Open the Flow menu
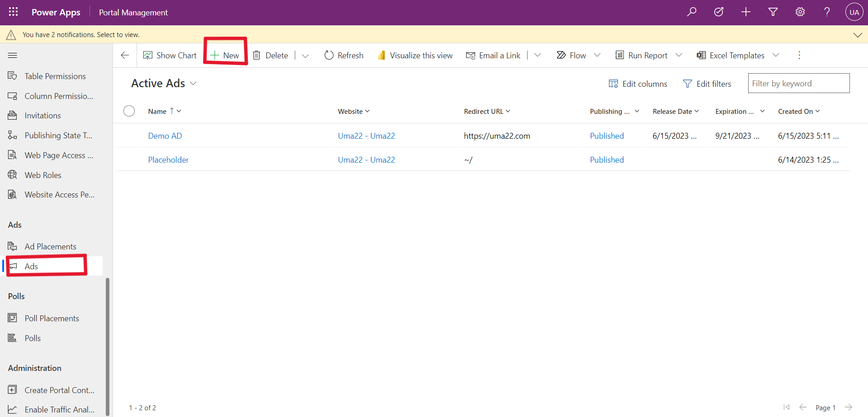This screenshot has width=868, height=417. pos(571,55)
